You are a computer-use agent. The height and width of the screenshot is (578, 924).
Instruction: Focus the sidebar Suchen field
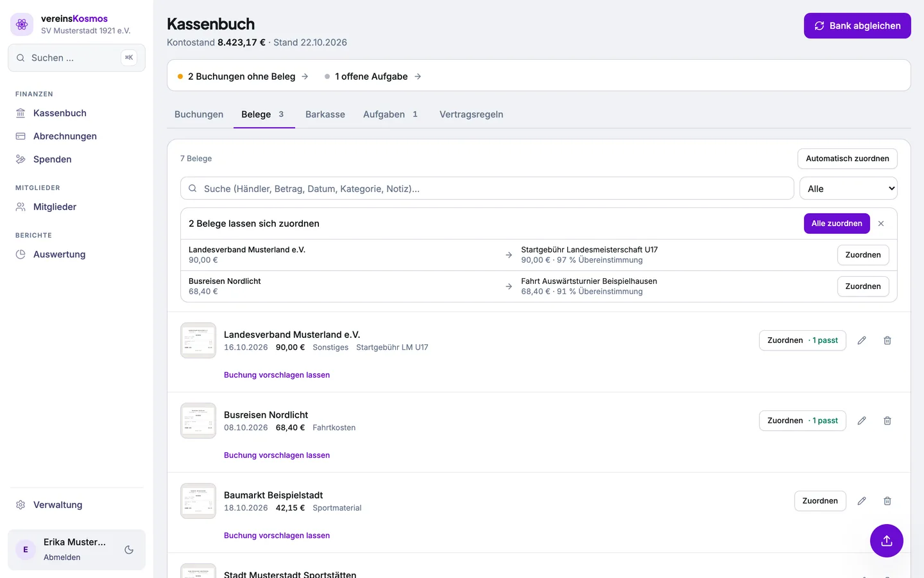pos(76,58)
